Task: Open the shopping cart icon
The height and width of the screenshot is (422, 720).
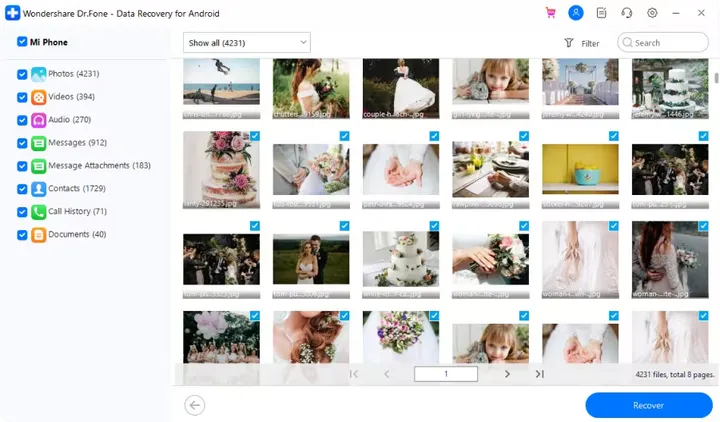Action: (551, 13)
